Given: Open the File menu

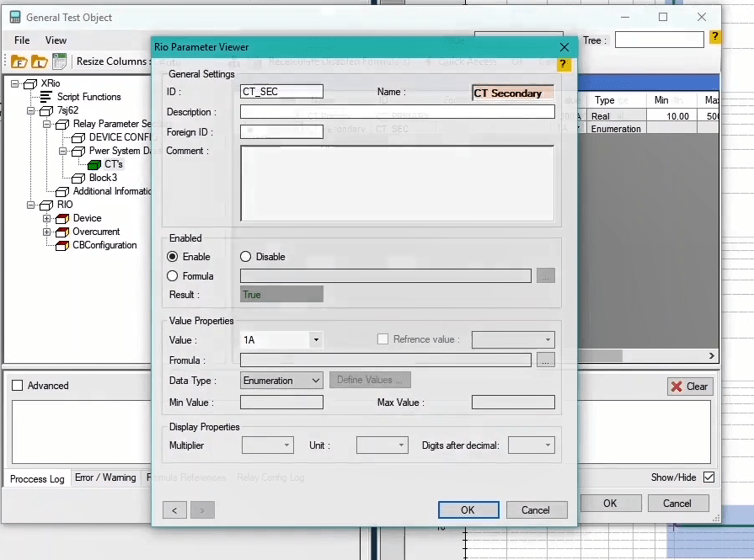Looking at the screenshot, I should (x=22, y=40).
